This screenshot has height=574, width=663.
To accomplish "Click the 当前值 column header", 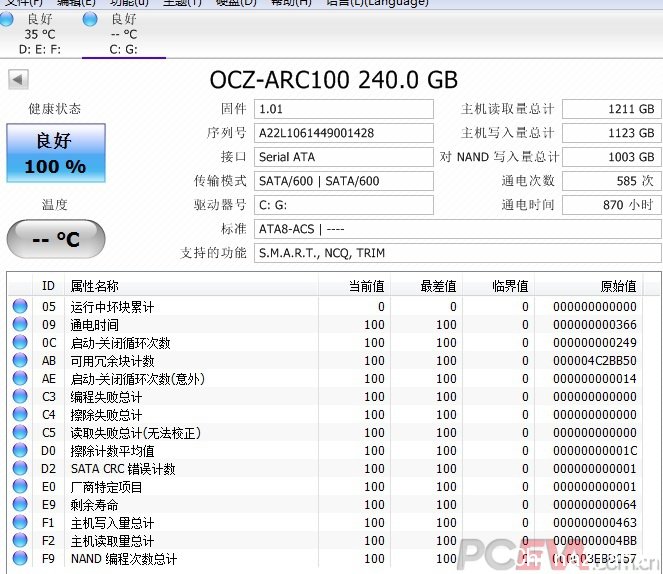I will pyautogui.click(x=354, y=286).
